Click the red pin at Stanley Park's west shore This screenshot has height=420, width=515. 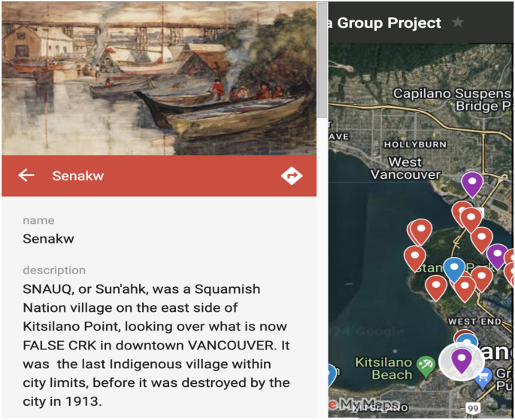[x=414, y=259]
